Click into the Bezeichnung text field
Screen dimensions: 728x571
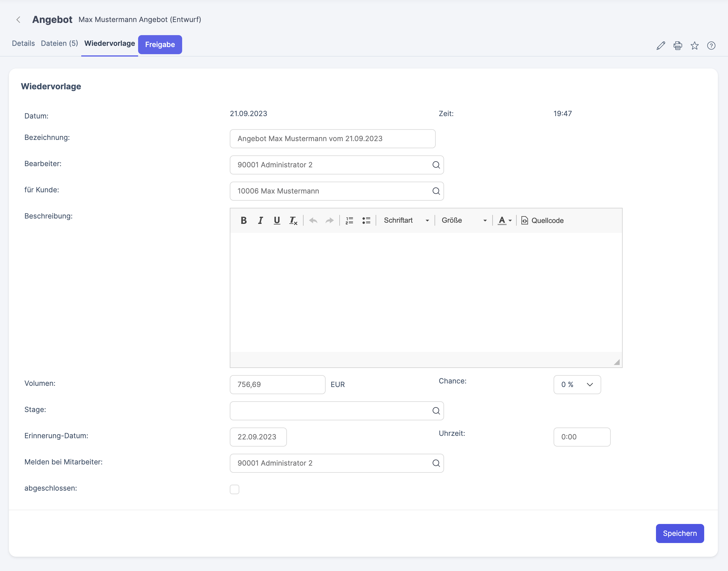pos(332,139)
